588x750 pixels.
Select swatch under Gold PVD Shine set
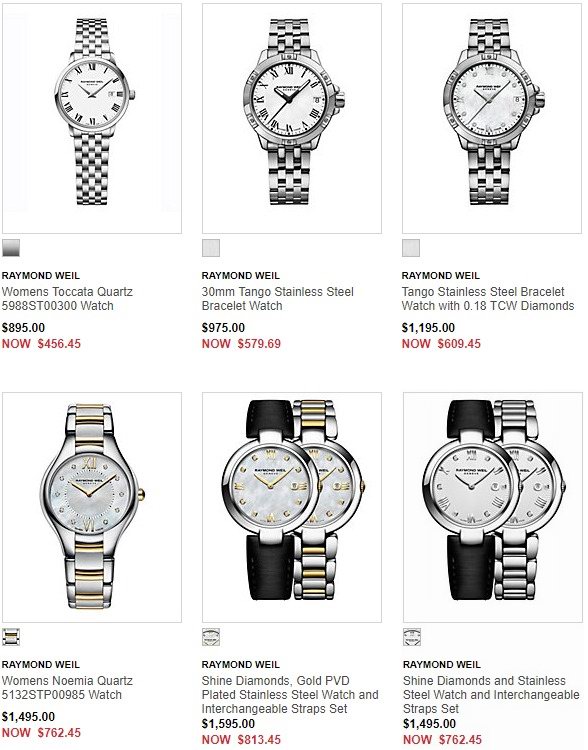click(x=211, y=637)
